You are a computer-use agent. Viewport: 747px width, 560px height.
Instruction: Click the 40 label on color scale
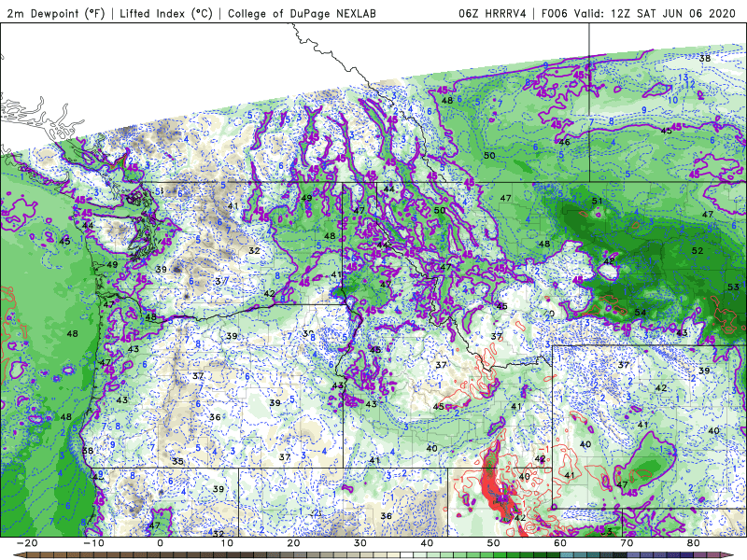click(x=427, y=543)
